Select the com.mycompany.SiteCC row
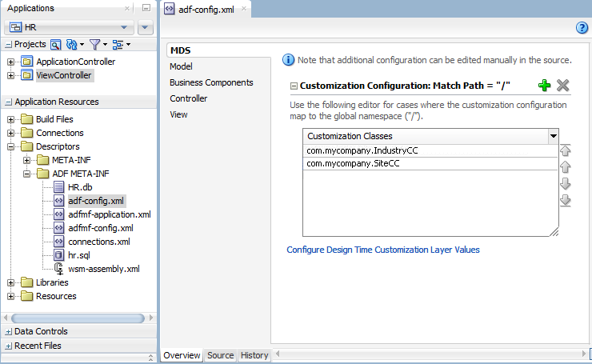This screenshot has width=592, height=364. pos(430,163)
